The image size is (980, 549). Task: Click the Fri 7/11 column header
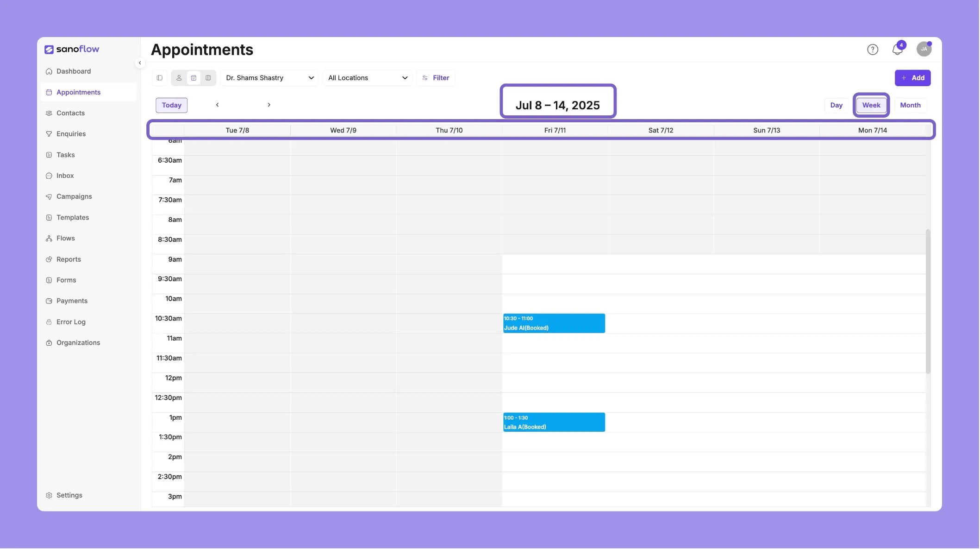[555, 130]
